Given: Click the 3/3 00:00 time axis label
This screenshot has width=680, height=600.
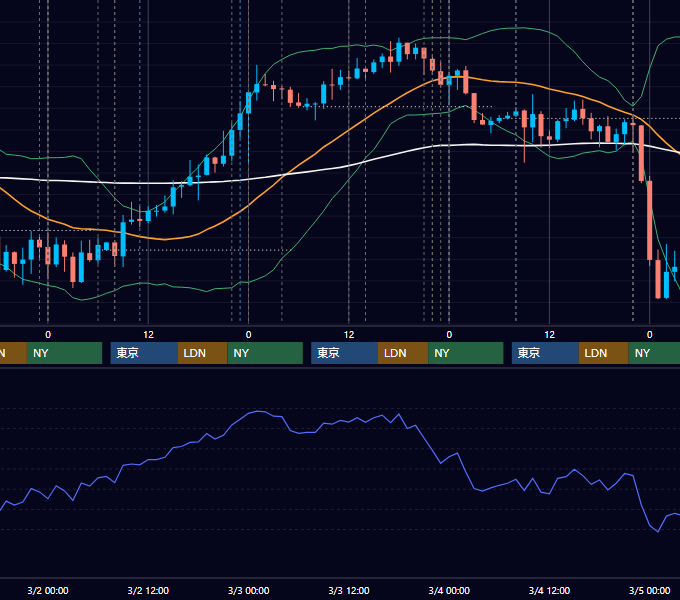Looking at the screenshot, I should coord(248,590).
